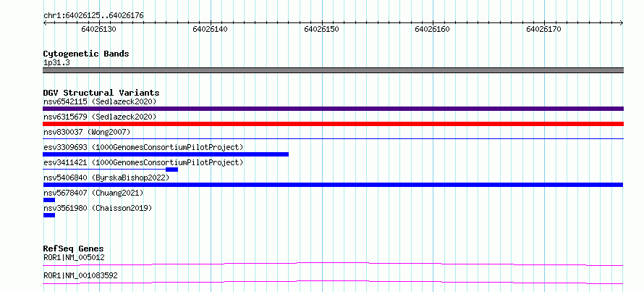Click ruler tick label 64026160

433,29
